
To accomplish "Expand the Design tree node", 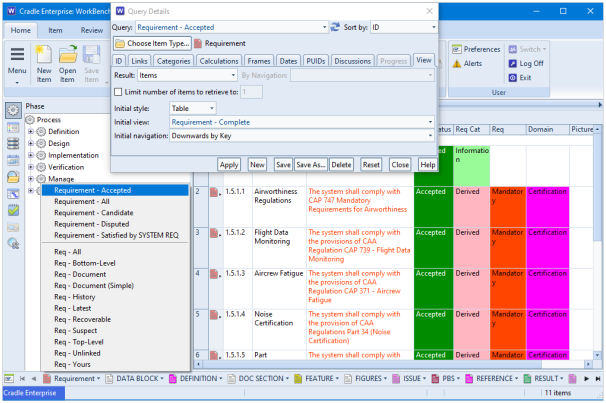I will tap(31, 143).
